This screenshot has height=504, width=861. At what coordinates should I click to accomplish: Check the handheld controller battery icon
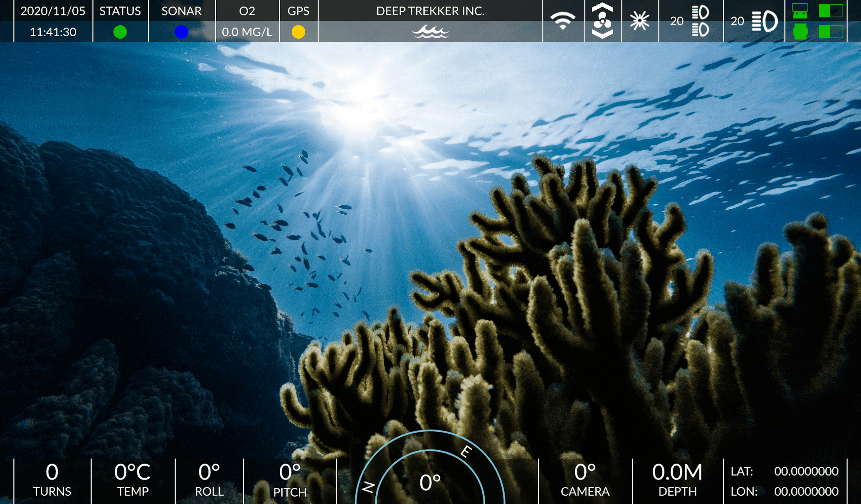pos(800,10)
